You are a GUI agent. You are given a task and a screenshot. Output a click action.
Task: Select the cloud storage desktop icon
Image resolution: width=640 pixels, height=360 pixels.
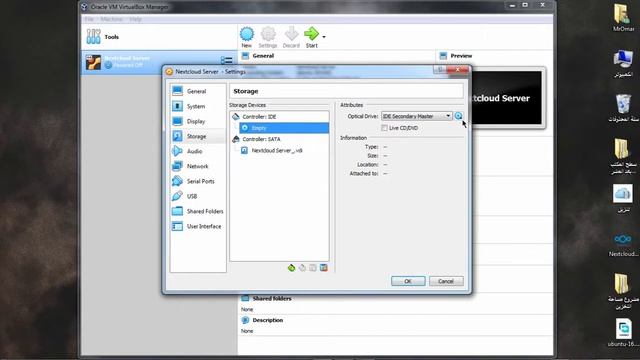point(623,198)
